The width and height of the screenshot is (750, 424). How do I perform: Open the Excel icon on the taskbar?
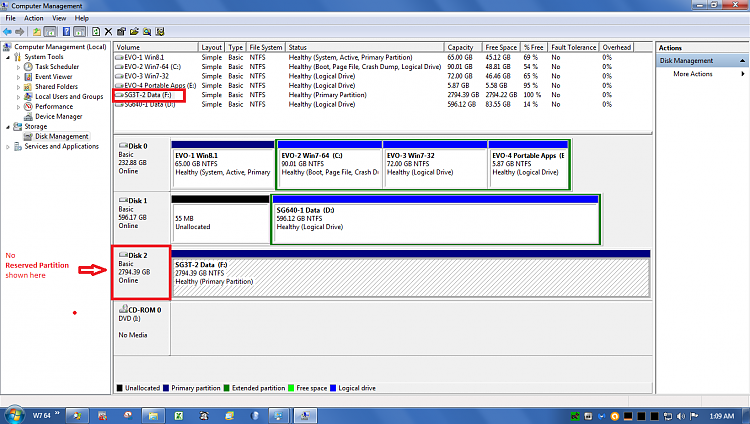click(x=178, y=416)
